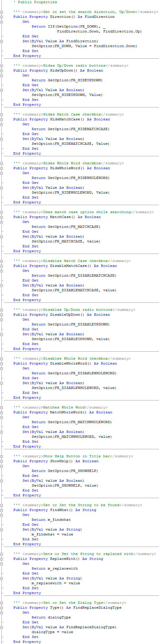Collapse Get block inside HideUpDown property
Viewport: 159px width, 644px height.
click(x=2, y=76)
